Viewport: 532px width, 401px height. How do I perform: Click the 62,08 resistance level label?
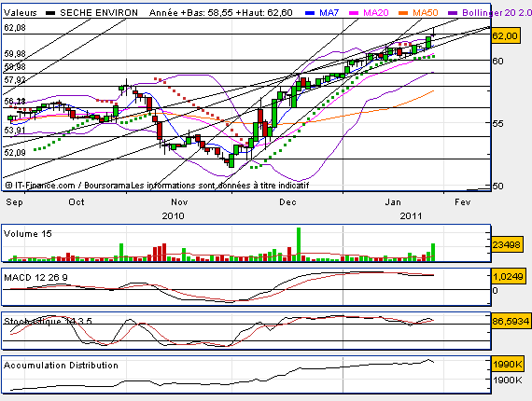(x=15, y=28)
